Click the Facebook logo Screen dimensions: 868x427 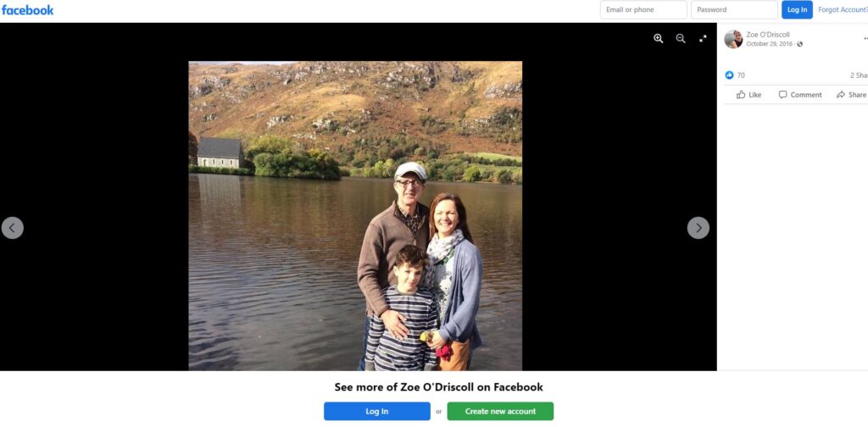[x=28, y=10]
